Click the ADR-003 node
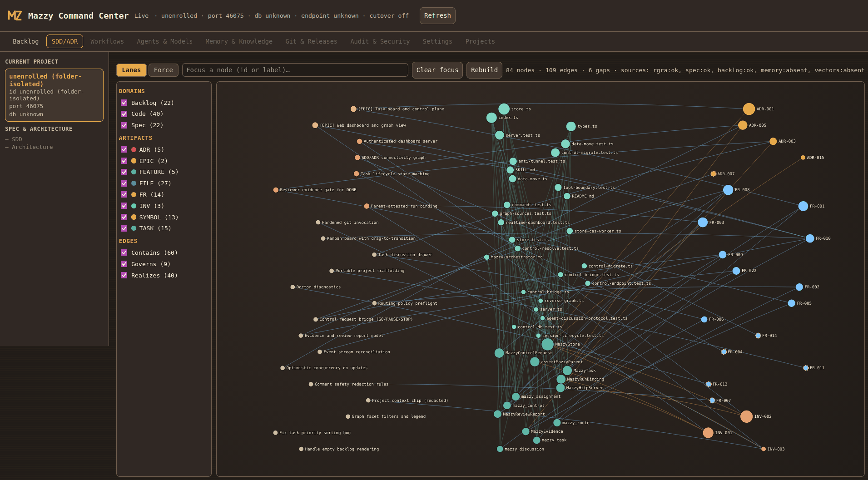868x480 pixels. (773, 141)
